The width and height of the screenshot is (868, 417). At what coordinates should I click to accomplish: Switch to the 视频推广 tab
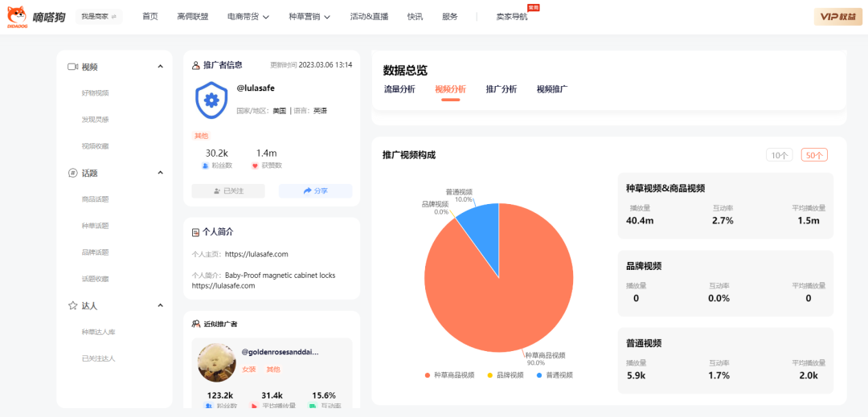click(552, 89)
